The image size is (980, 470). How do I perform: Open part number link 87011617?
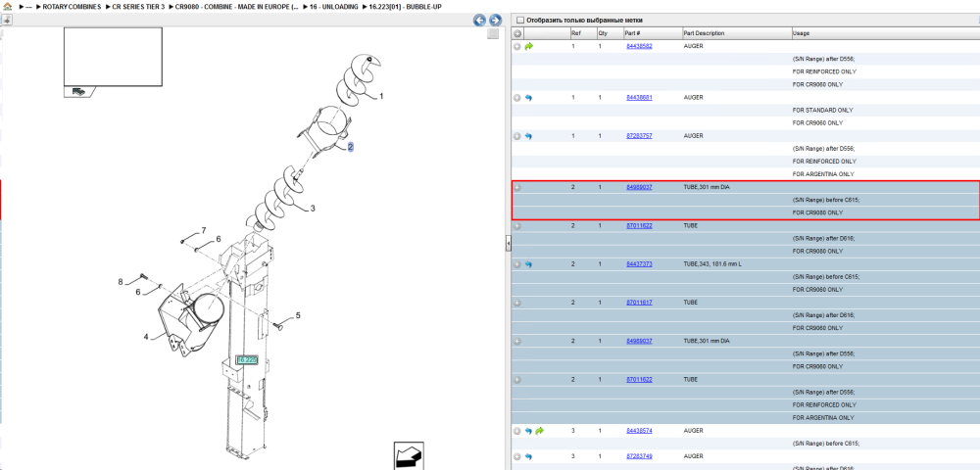(x=639, y=303)
